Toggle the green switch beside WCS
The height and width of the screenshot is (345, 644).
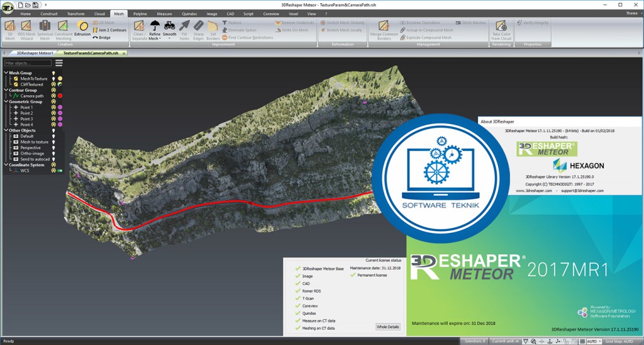point(60,170)
